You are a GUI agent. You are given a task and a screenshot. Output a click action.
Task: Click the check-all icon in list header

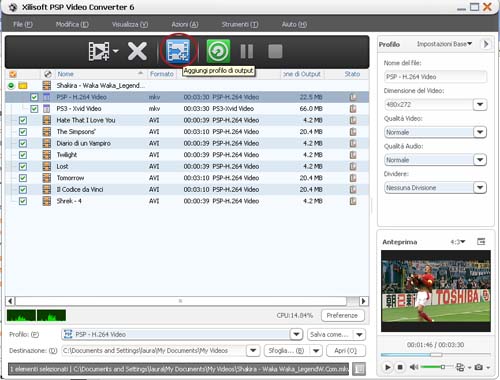click(x=13, y=74)
